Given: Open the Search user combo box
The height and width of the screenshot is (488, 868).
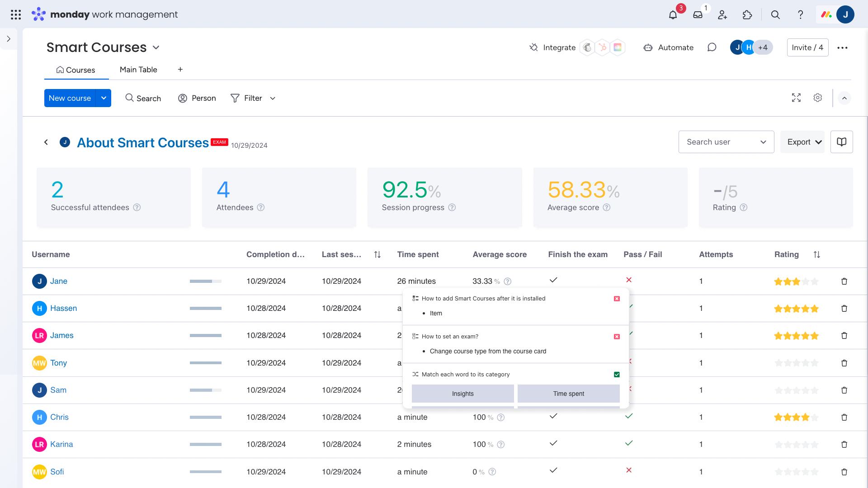Looking at the screenshot, I should (x=726, y=142).
